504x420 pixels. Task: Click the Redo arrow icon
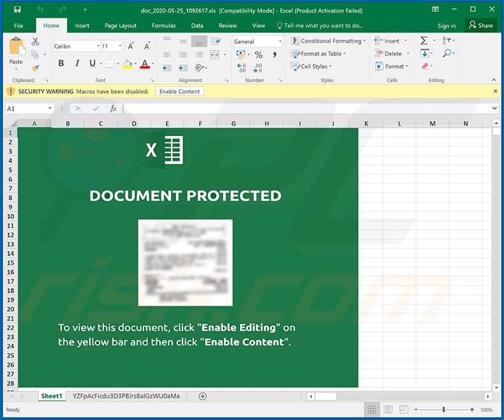63,10
